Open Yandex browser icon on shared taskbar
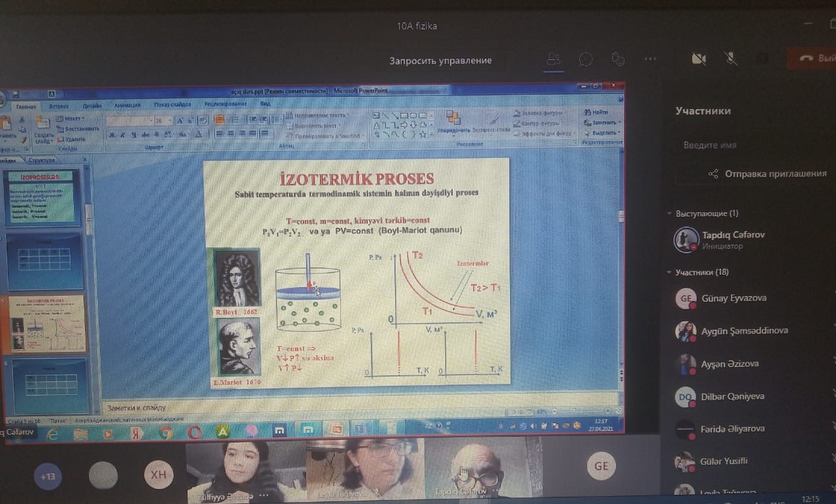 click(x=136, y=433)
